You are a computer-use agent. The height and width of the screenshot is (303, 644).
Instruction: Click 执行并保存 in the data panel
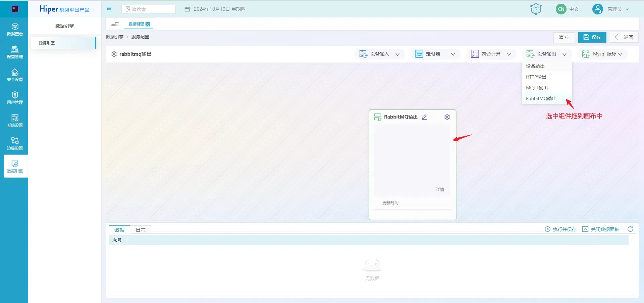(x=560, y=229)
